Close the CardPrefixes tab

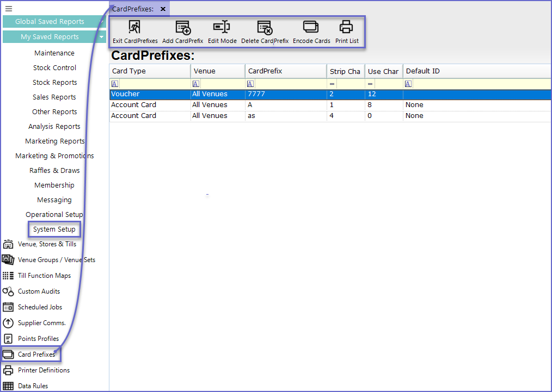pyautogui.click(x=163, y=9)
